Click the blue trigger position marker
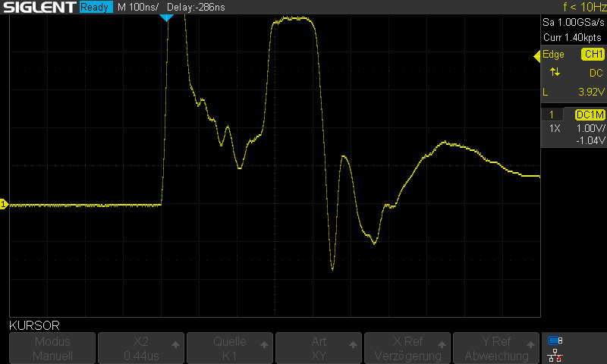The width and height of the screenshot is (607, 364). click(166, 17)
